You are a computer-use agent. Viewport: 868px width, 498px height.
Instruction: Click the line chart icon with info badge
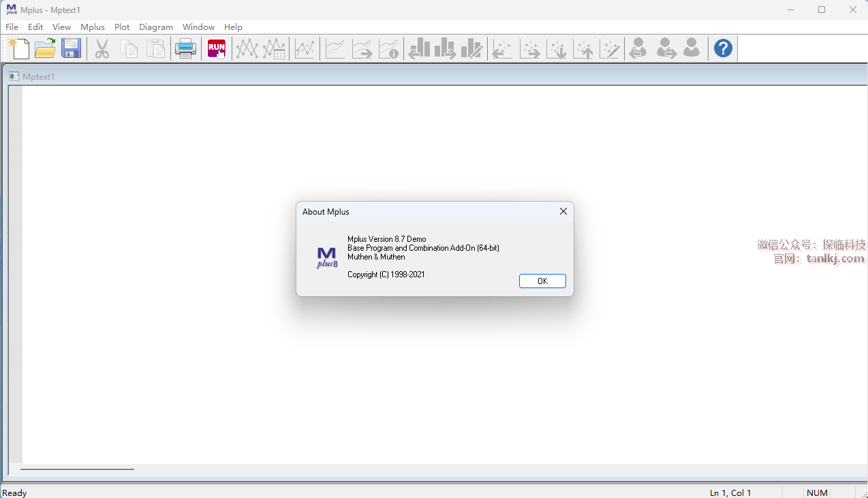coord(388,48)
